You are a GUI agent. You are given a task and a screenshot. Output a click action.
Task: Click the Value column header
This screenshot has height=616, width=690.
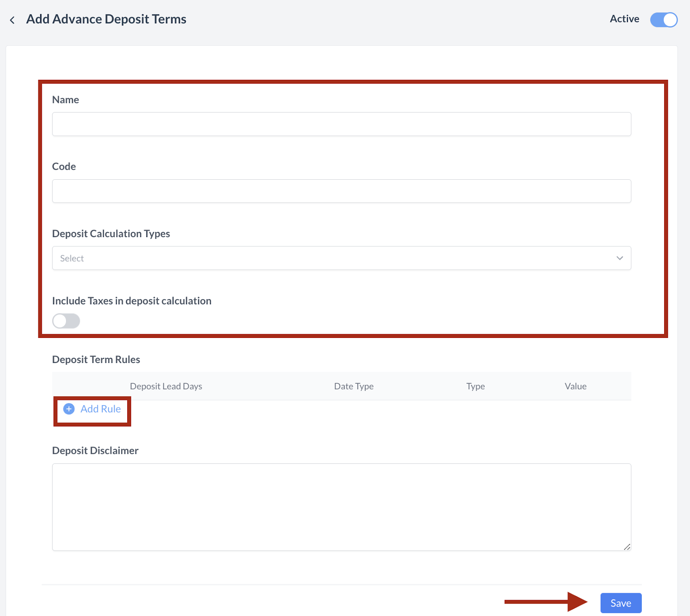575,386
